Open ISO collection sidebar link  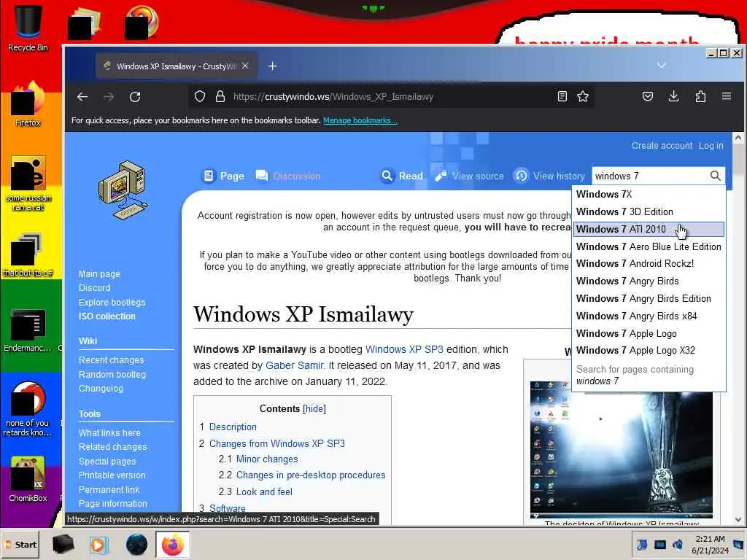107,316
